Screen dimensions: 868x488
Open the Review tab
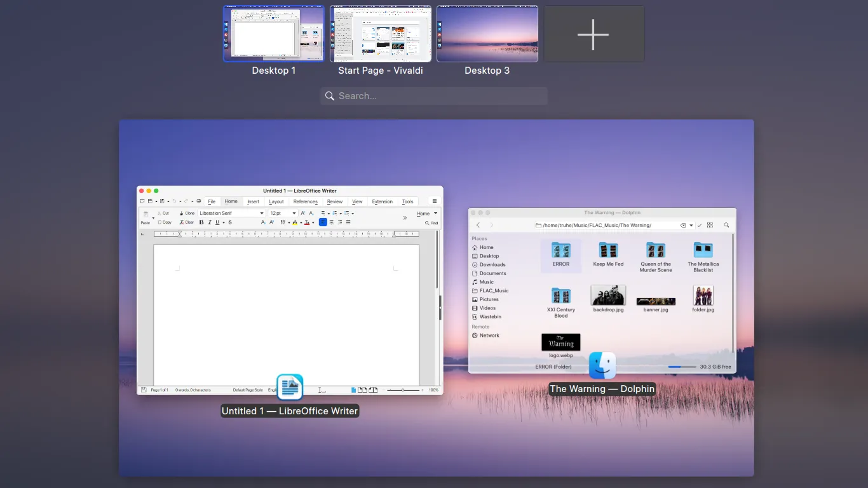coord(334,201)
